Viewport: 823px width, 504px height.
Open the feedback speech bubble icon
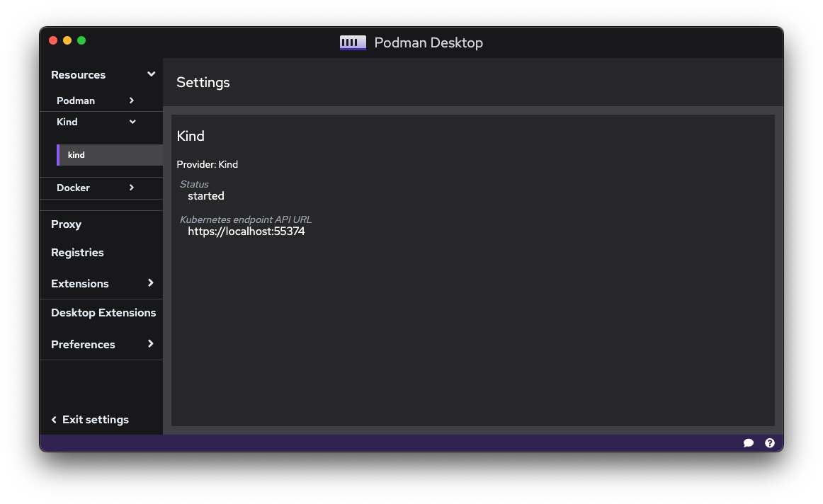749,442
